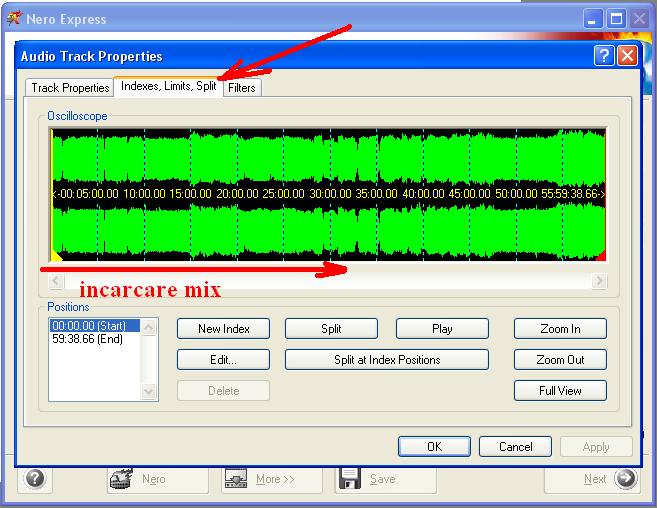Image resolution: width=657 pixels, height=508 pixels.
Task: Click the waveform at 30:00.00
Action: coord(331,194)
